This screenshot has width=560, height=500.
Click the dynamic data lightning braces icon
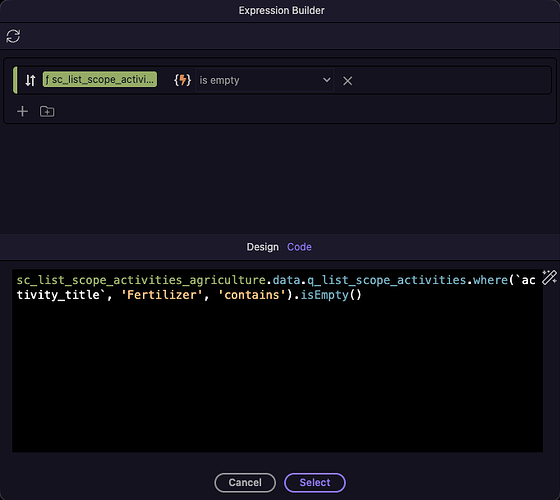(182, 80)
